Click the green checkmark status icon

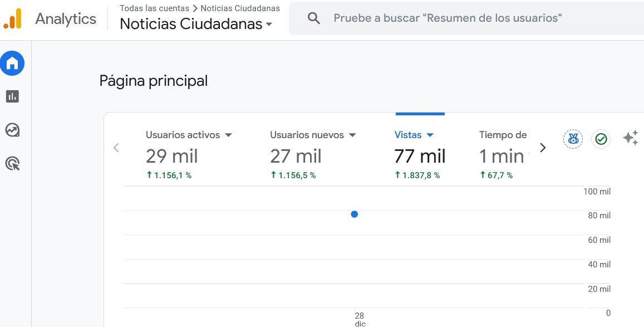coord(601,139)
